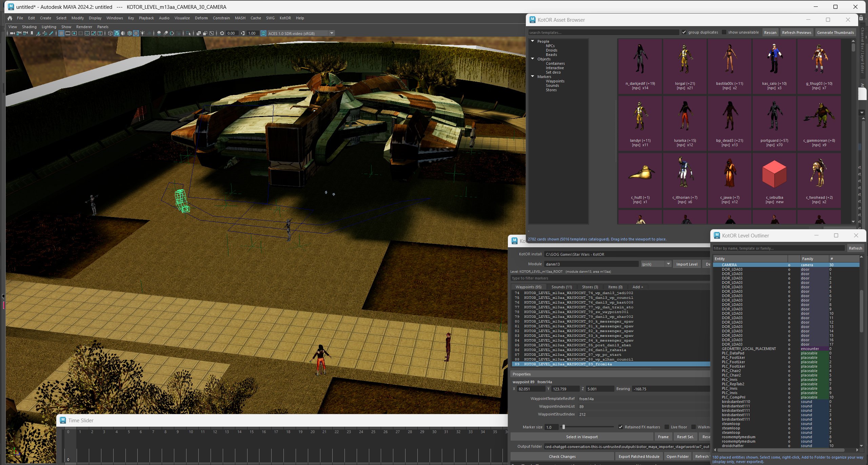The image size is (868, 465).
Task: Toggle wireframe on shaded icon
Action: pyautogui.click(x=130, y=33)
